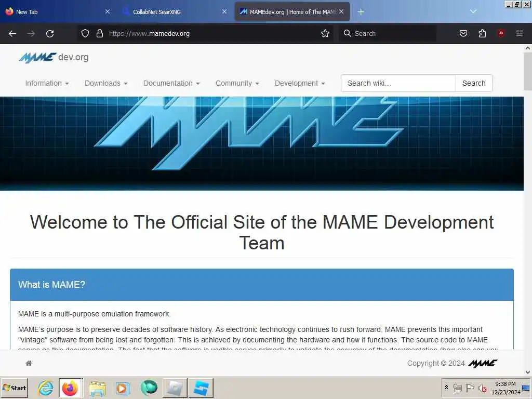This screenshot has width=532, height=399.
Task: Click the Search wiki text field
Action: (x=398, y=83)
